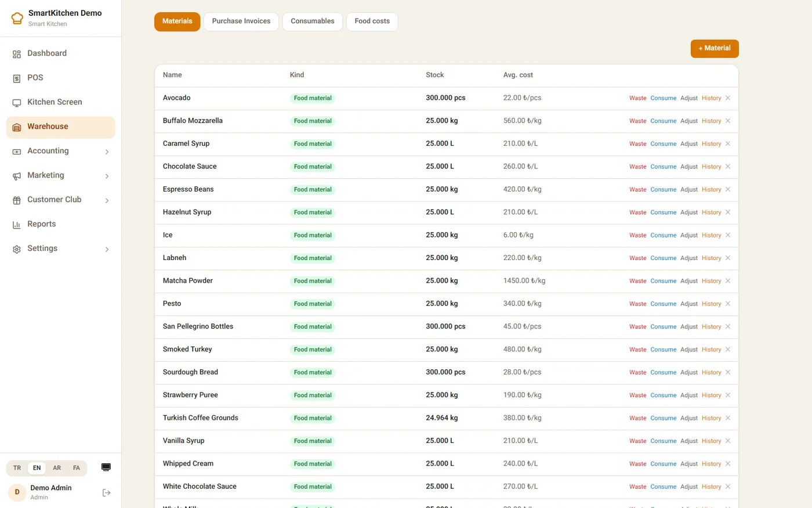Expand the Marketing submenu chevron

coord(107,176)
